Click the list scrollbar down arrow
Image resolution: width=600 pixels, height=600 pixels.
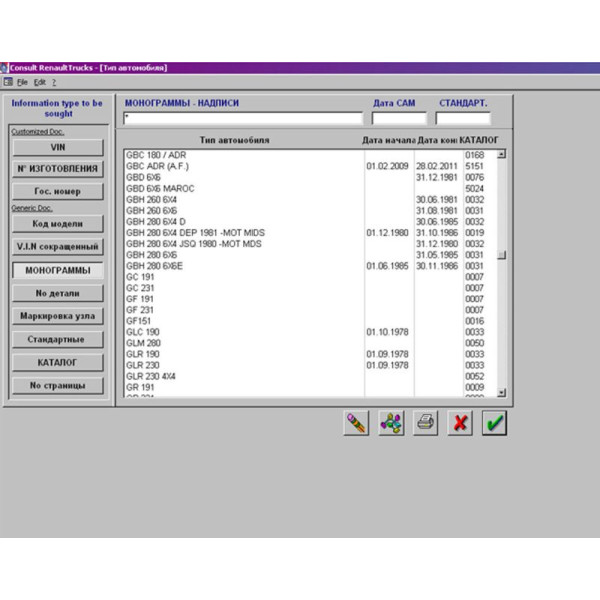point(502,393)
